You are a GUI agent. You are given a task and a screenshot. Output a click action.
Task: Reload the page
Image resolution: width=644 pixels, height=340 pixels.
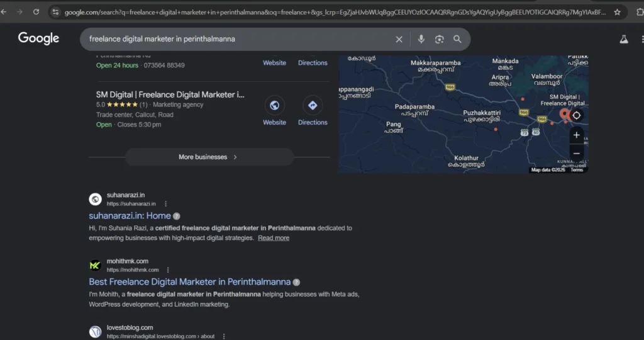36,12
